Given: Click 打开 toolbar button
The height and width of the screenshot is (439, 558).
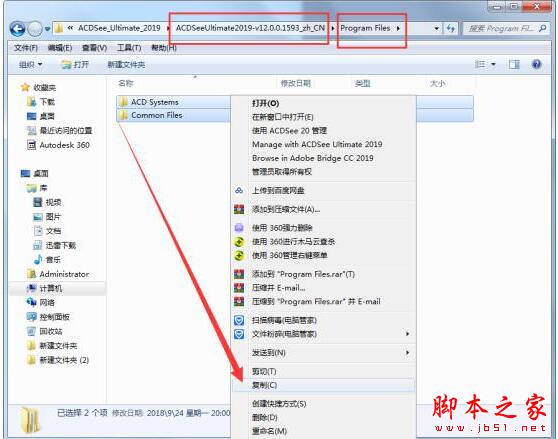Looking at the screenshot, I should [75, 64].
